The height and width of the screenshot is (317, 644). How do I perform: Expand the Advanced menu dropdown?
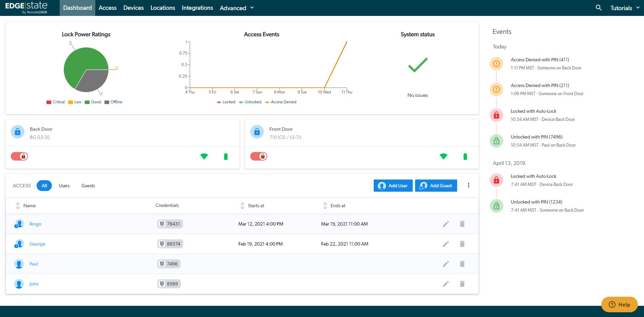pos(236,8)
